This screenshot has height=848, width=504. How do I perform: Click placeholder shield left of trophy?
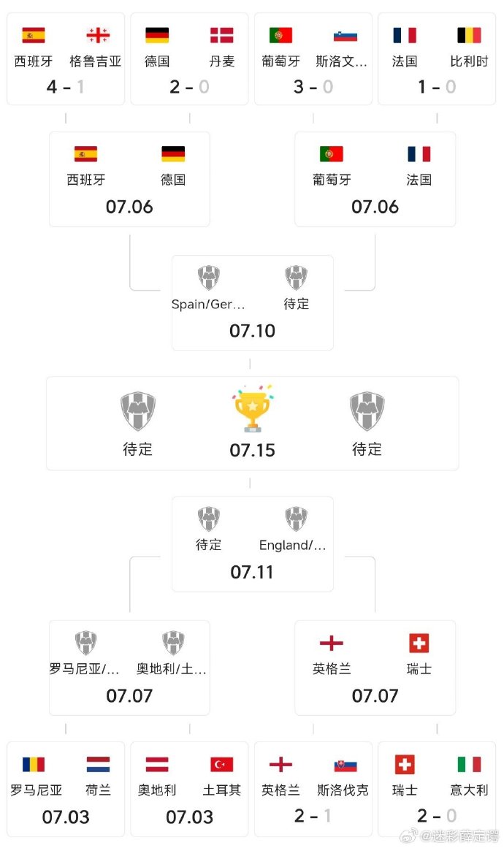(x=138, y=411)
